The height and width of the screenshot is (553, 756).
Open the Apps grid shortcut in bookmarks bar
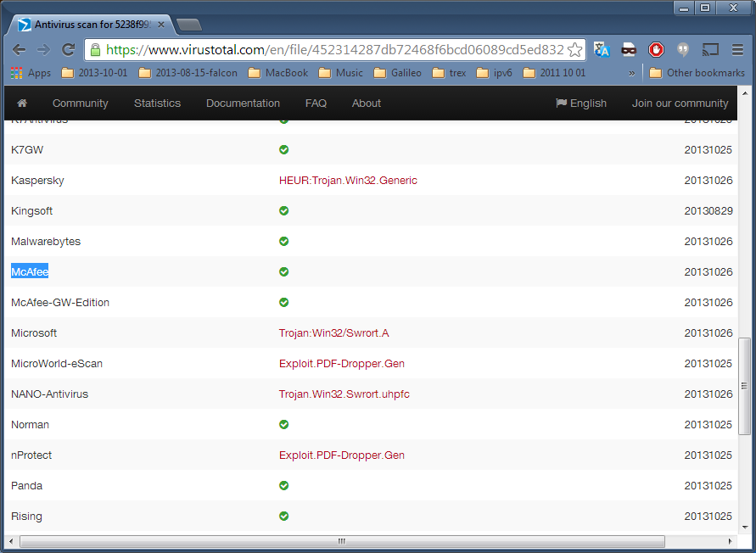pos(31,73)
